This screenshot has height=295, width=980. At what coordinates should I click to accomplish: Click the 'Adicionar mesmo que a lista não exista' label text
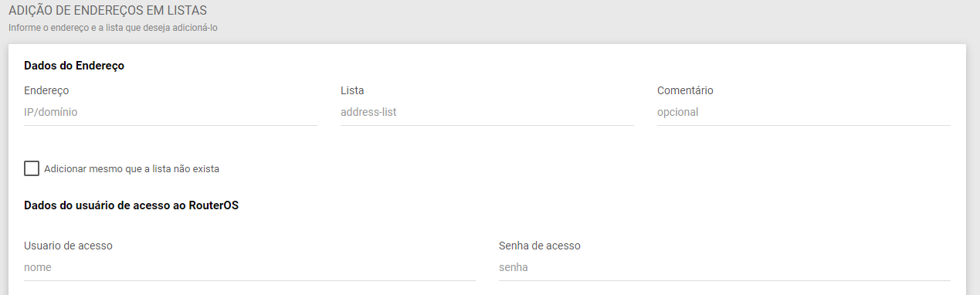coord(132,168)
